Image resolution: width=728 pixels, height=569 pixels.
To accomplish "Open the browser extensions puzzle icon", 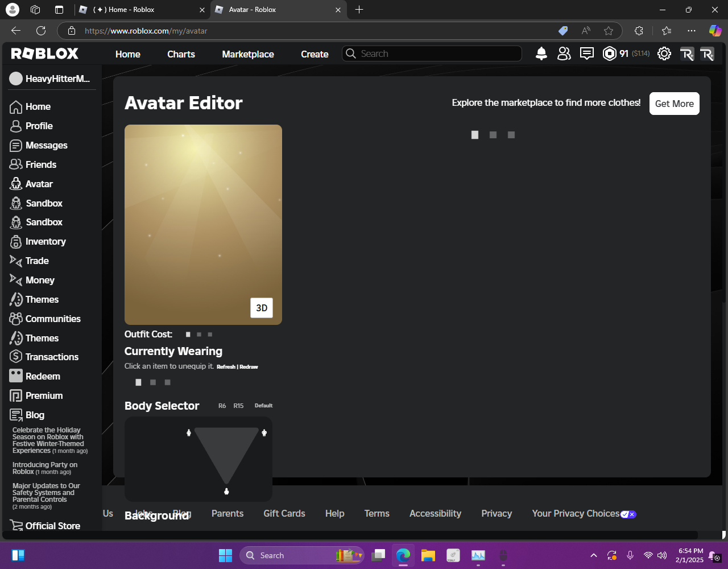I will [x=639, y=31].
